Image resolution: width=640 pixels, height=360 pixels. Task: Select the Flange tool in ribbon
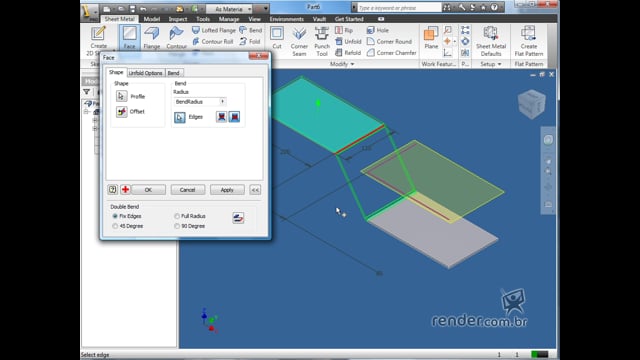pyautogui.click(x=151, y=38)
